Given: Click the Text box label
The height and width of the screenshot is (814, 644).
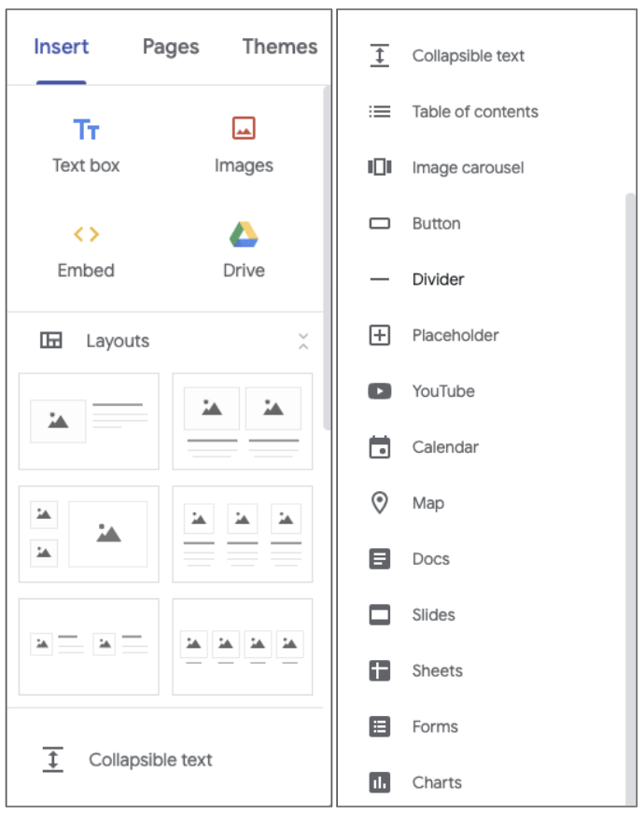Looking at the screenshot, I should [x=86, y=165].
